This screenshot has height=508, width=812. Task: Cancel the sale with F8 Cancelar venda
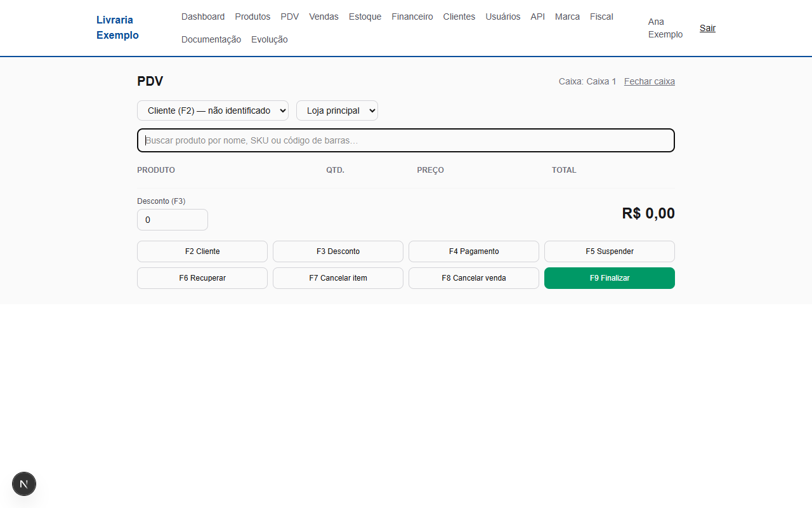(x=474, y=278)
